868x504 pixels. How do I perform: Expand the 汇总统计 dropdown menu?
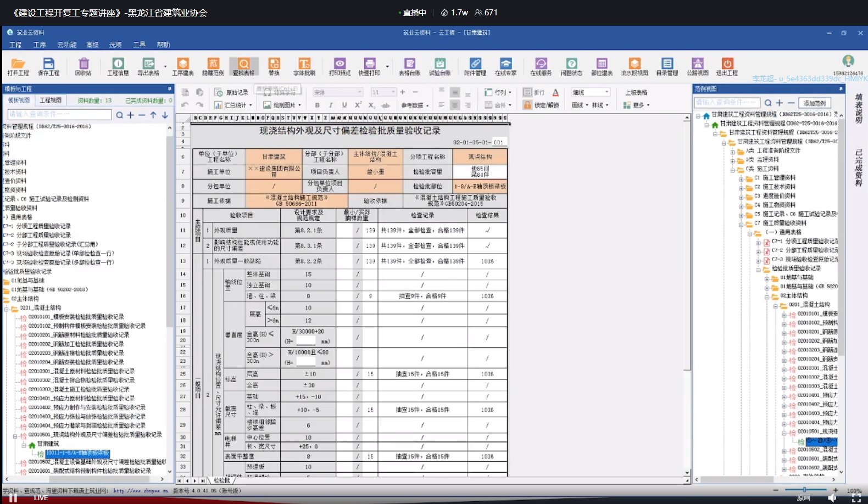(233, 105)
